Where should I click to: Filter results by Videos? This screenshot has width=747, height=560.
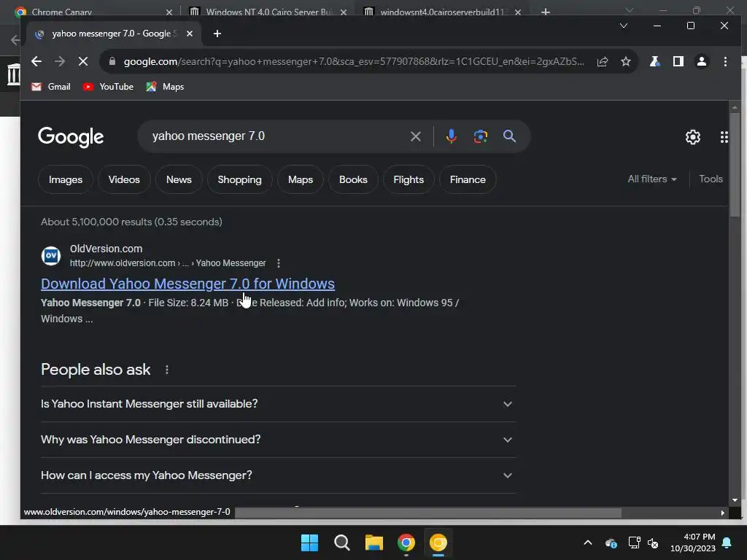pyautogui.click(x=124, y=179)
